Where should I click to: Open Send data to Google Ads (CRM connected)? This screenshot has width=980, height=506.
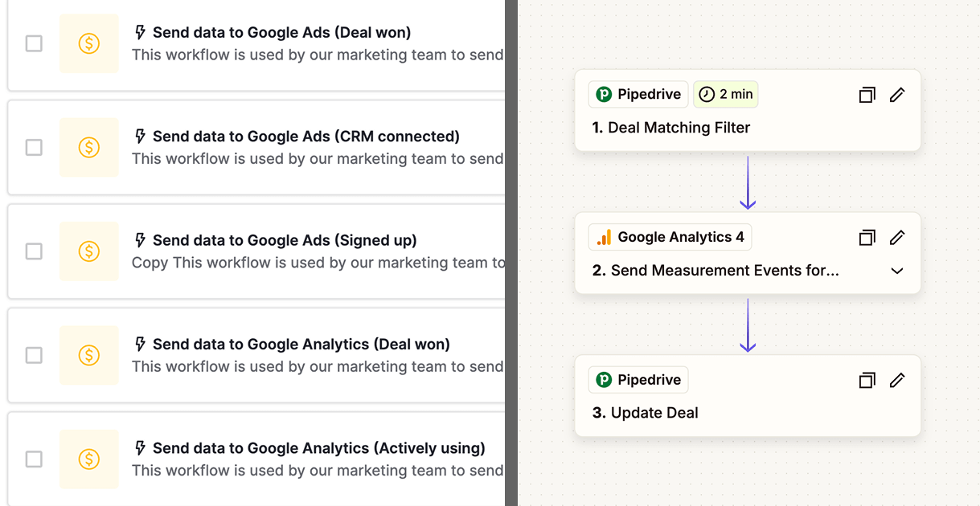click(305, 137)
